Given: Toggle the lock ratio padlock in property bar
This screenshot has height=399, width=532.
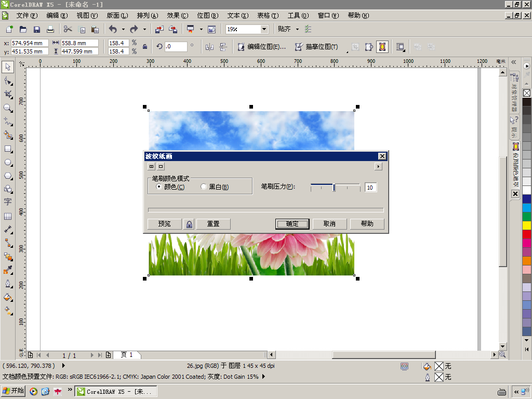Looking at the screenshot, I should 145,47.
